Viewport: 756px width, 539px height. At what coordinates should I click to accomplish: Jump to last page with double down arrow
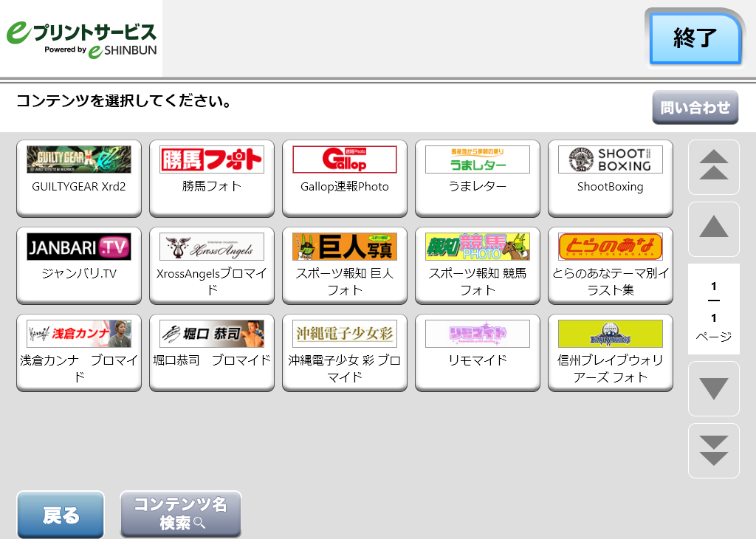pos(714,451)
